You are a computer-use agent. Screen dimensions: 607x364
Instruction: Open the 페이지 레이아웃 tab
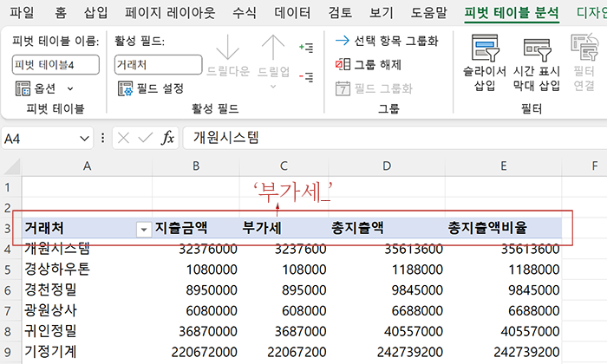click(x=170, y=13)
